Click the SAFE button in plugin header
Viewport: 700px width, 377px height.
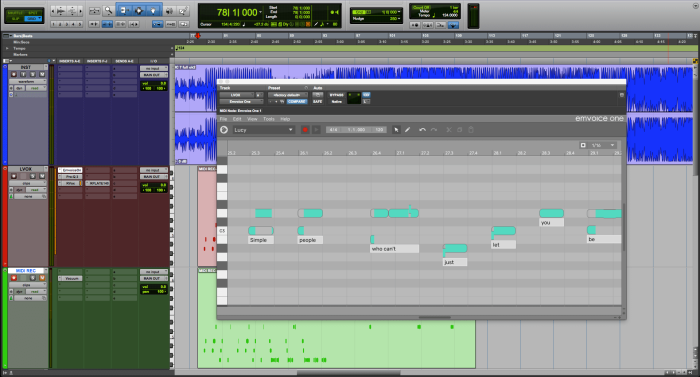point(317,101)
